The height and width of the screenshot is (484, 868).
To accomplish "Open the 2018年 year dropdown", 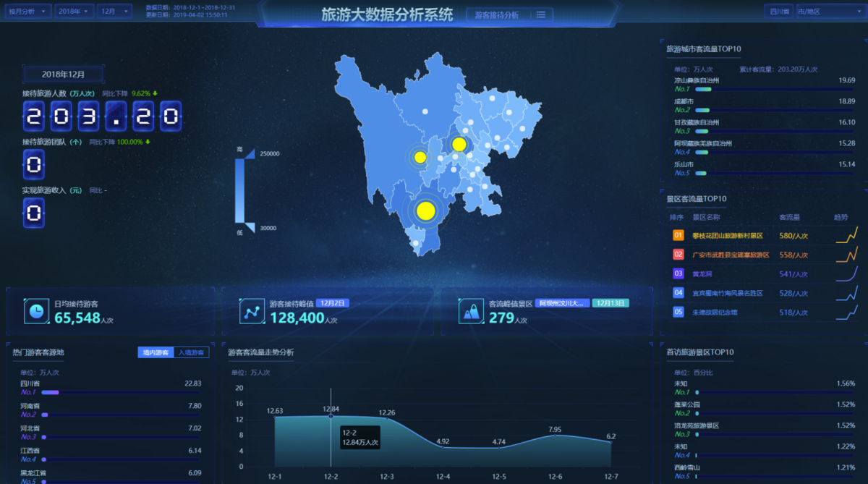I will coord(75,12).
